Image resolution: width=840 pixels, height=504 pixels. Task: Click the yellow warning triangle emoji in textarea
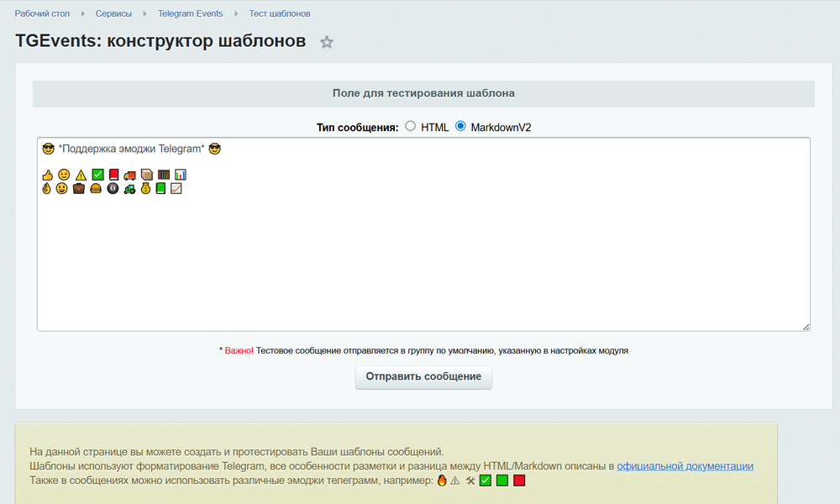(81, 175)
